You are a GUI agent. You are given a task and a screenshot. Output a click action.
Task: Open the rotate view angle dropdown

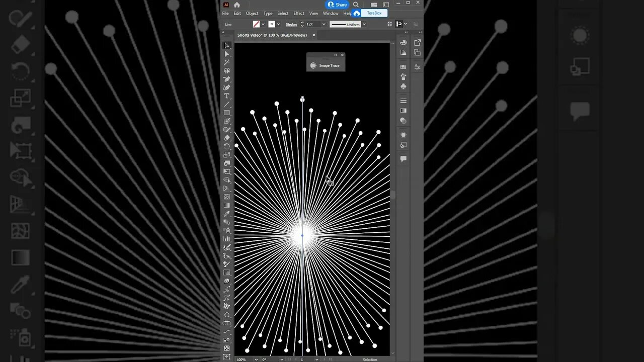282,359
